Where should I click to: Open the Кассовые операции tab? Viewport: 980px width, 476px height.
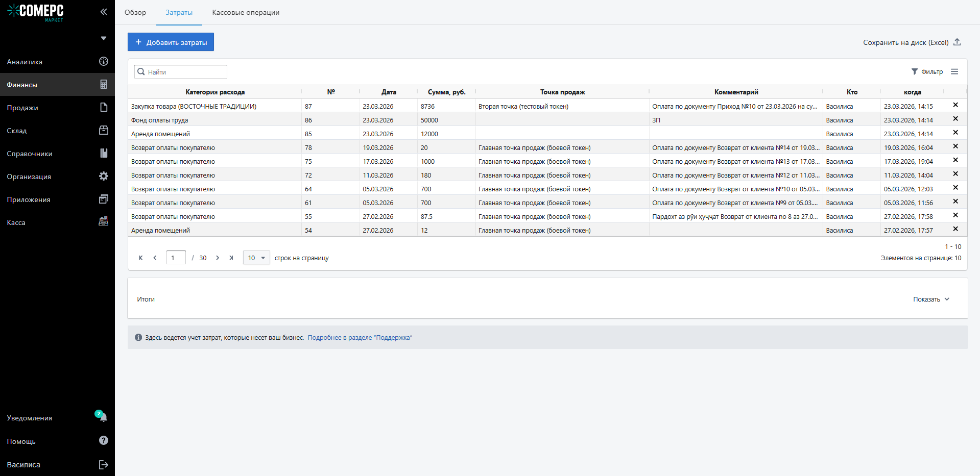246,12
